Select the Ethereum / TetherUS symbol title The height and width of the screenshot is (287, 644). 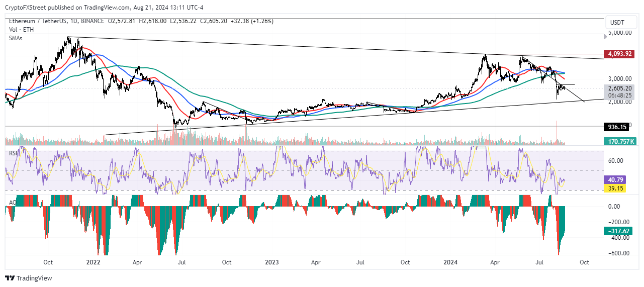(x=38, y=21)
